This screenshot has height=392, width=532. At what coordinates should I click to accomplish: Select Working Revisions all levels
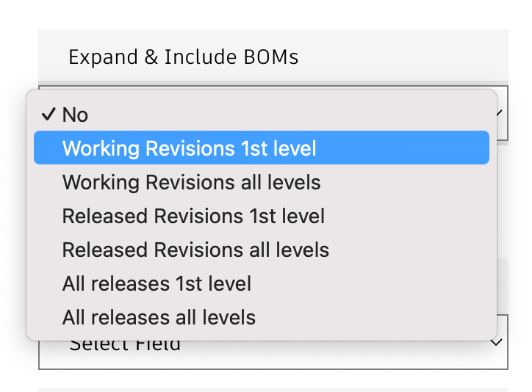coord(191,182)
